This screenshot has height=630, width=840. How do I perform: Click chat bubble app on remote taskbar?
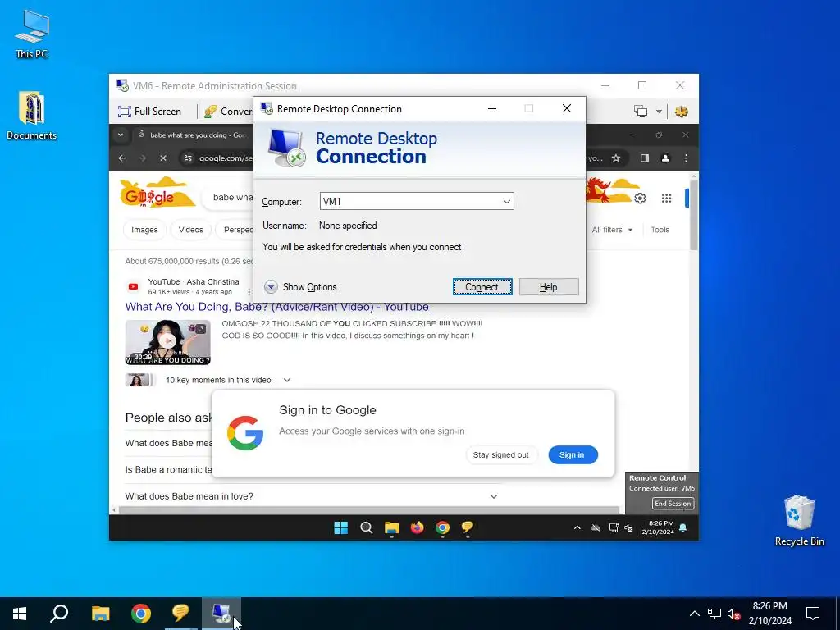point(468,528)
